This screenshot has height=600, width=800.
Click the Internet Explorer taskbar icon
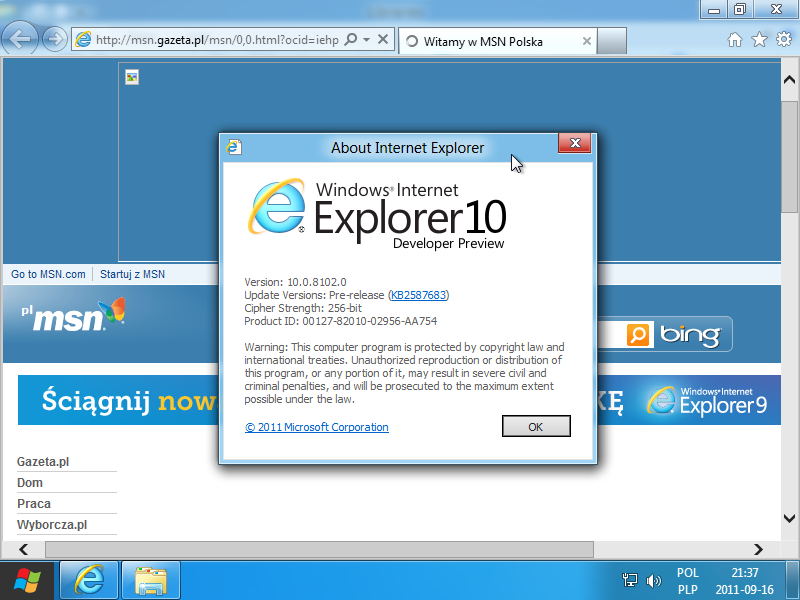coord(89,581)
